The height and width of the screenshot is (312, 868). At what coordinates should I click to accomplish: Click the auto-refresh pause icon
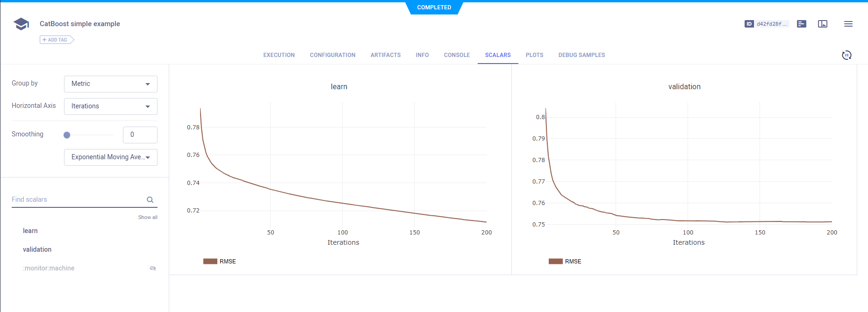[846, 55]
